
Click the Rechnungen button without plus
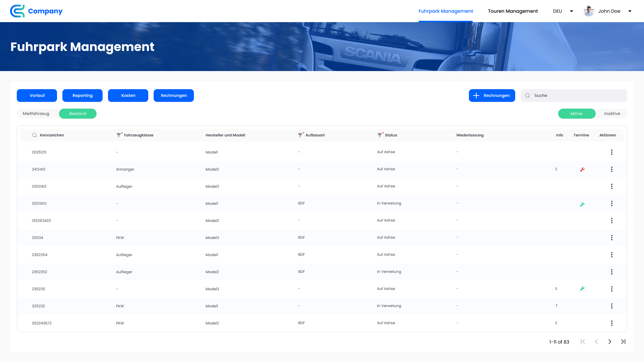[x=174, y=96]
